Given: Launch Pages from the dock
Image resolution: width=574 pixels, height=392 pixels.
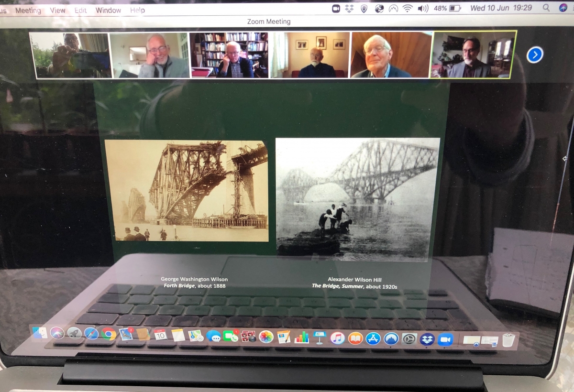Looking at the screenshot, I should point(284,337).
